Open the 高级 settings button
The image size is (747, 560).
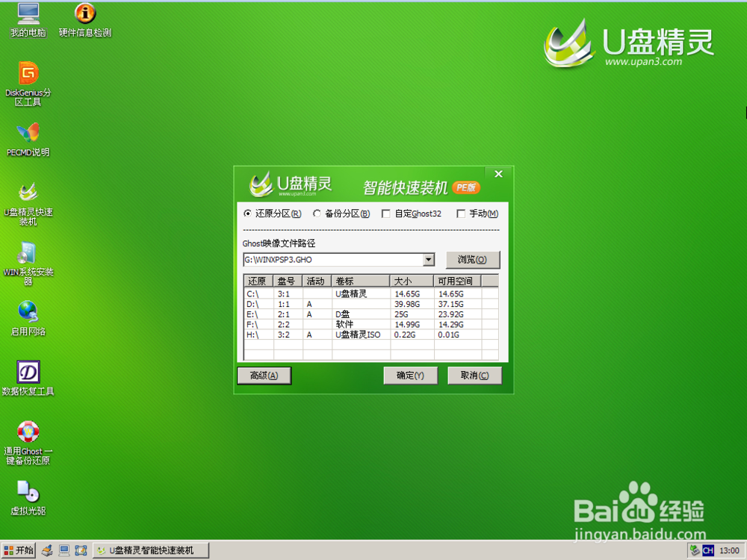(264, 376)
